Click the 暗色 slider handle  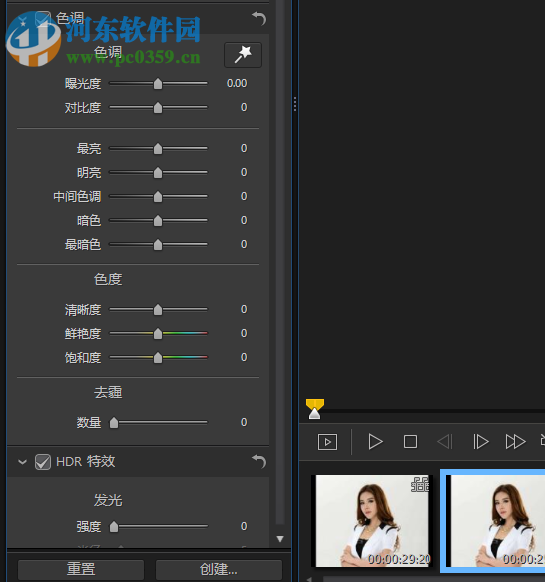[x=158, y=220]
